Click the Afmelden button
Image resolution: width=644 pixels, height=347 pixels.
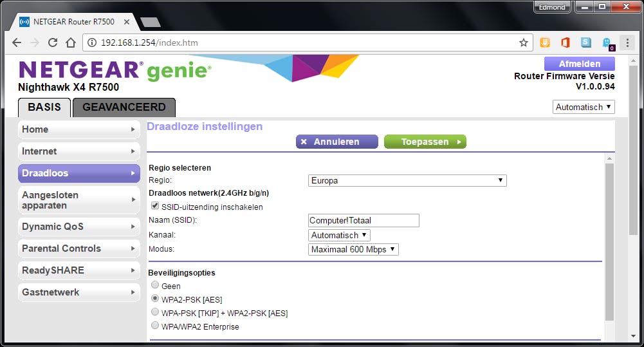[x=580, y=64]
